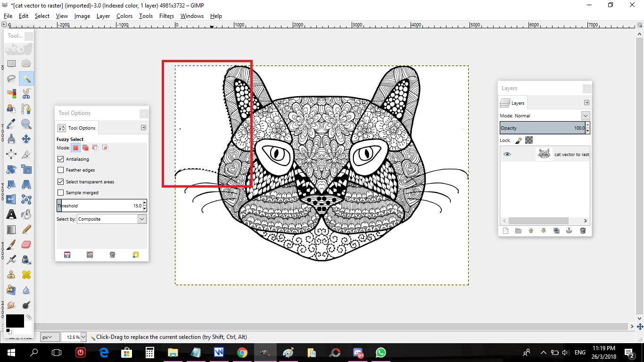Open the px unit dropdown
This screenshot has width=644, height=362.
50,337
